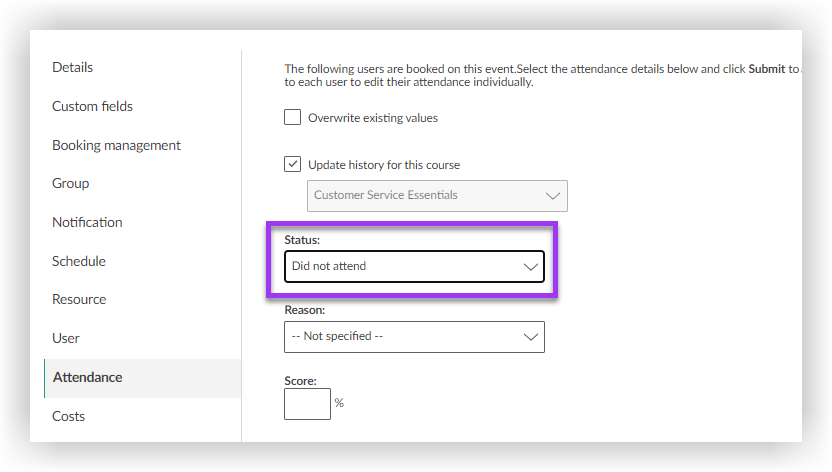Screen dimensions: 832x472
Task: Switch to the Notification section
Action: point(87,222)
